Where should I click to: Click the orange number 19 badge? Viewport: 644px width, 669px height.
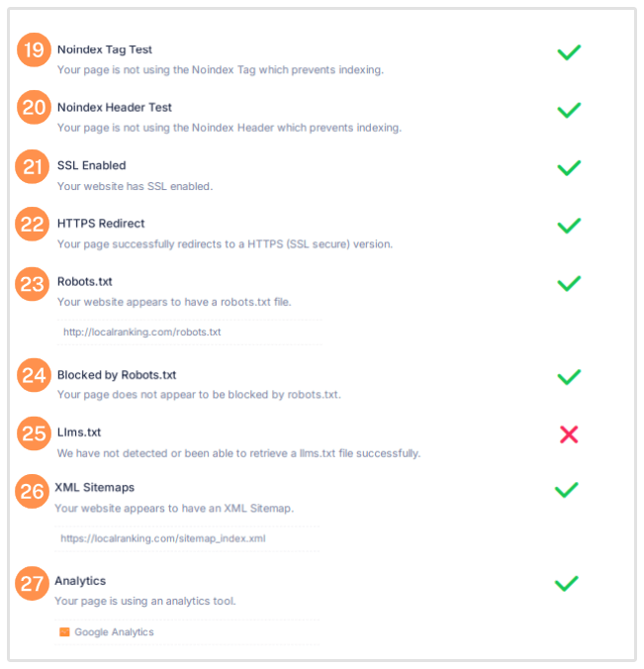click(34, 50)
